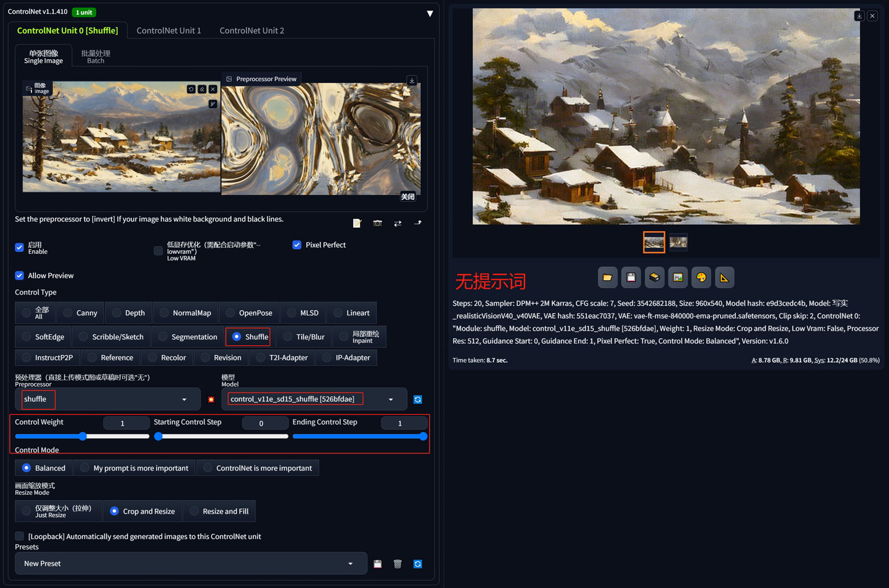This screenshot has height=588, width=889.
Task: Click the edit icon on the input image
Action: pyautogui.click(x=202, y=89)
